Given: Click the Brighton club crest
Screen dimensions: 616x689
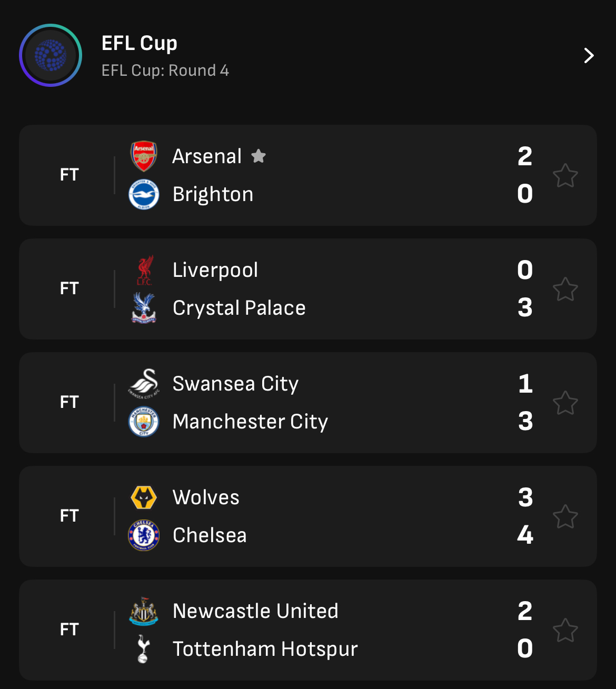Looking at the screenshot, I should (x=144, y=194).
